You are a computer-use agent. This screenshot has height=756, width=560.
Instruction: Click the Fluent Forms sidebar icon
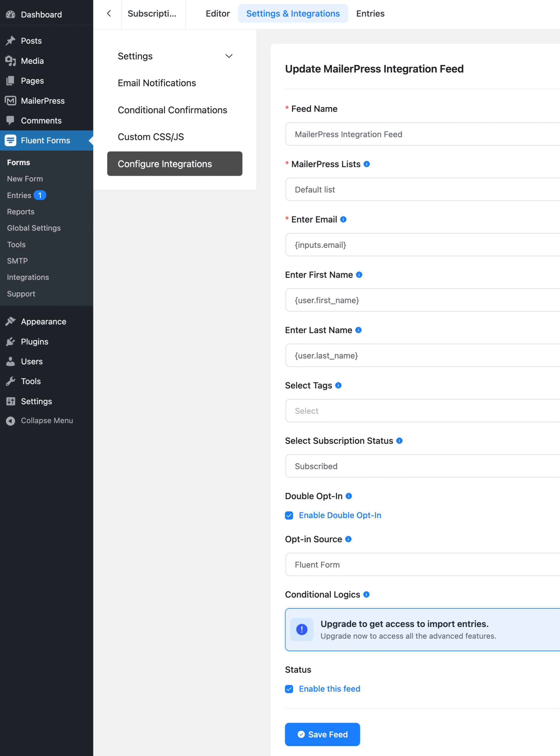click(11, 140)
